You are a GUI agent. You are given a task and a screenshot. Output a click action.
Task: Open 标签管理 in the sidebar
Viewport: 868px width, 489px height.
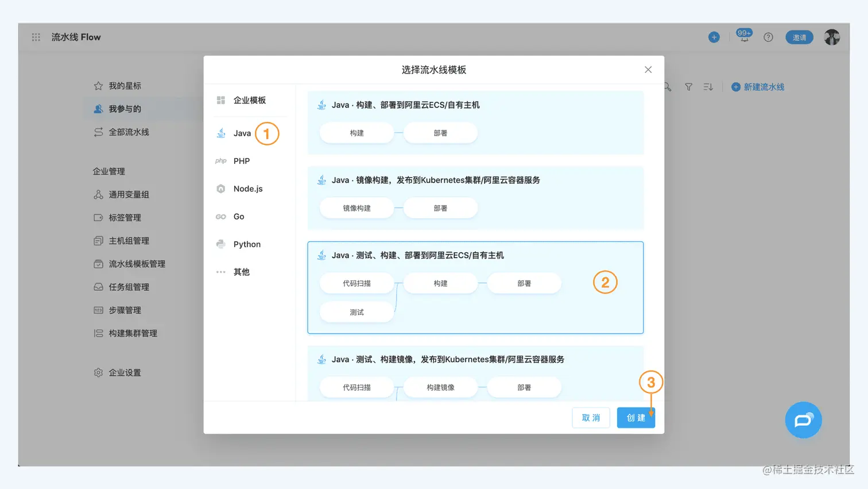[125, 218]
